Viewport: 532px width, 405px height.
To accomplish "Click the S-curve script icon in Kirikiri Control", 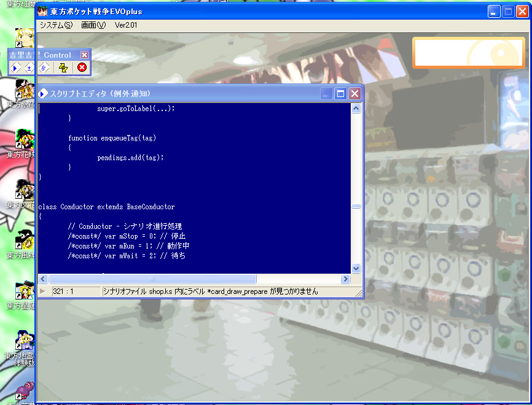I will pyautogui.click(x=44, y=67).
